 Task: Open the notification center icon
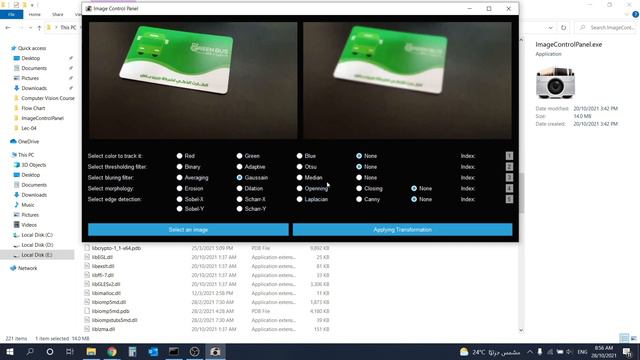[627, 352]
